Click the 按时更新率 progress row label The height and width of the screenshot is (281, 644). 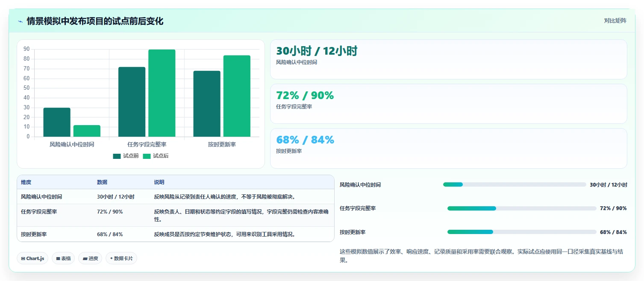coord(353,232)
